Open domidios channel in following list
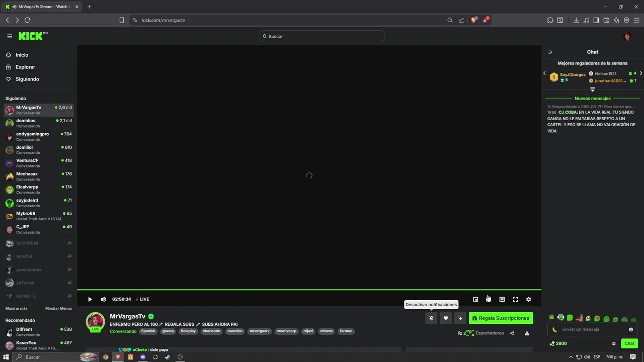Image resolution: width=644 pixels, height=362 pixels. tap(39, 123)
